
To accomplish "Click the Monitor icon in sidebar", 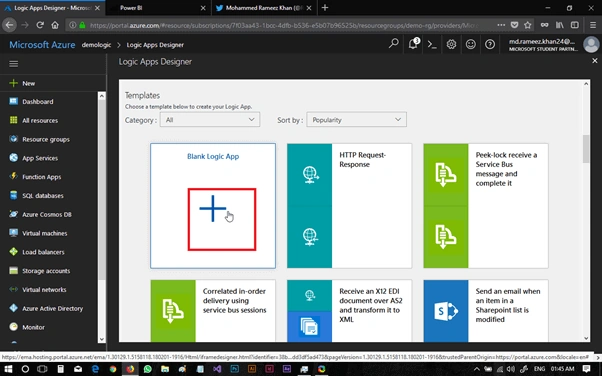I will pos(13,327).
